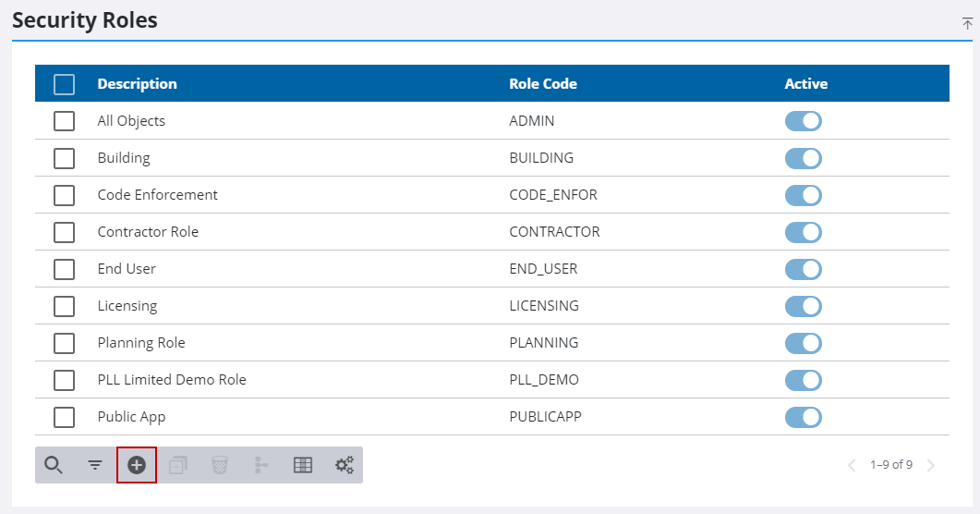Click the search magnifier icon in toolbar
This screenshot has height=514, width=980.
(x=54, y=465)
